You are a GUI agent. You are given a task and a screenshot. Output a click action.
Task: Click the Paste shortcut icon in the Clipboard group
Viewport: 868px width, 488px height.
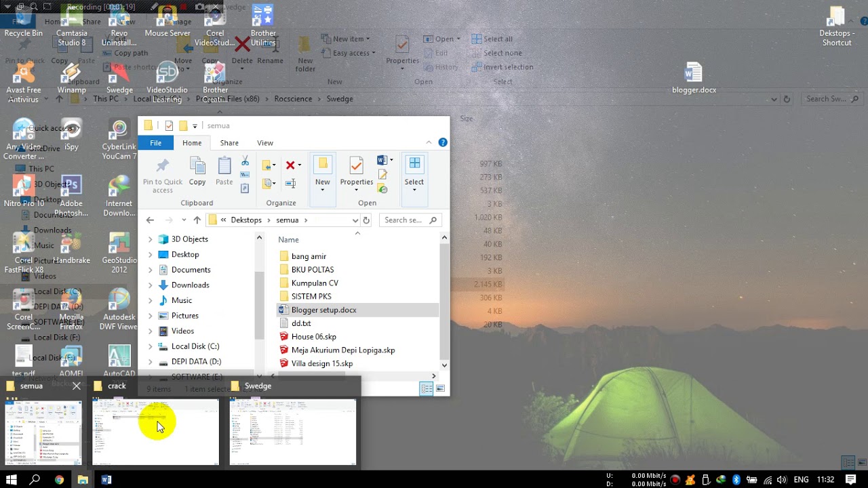(x=245, y=188)
